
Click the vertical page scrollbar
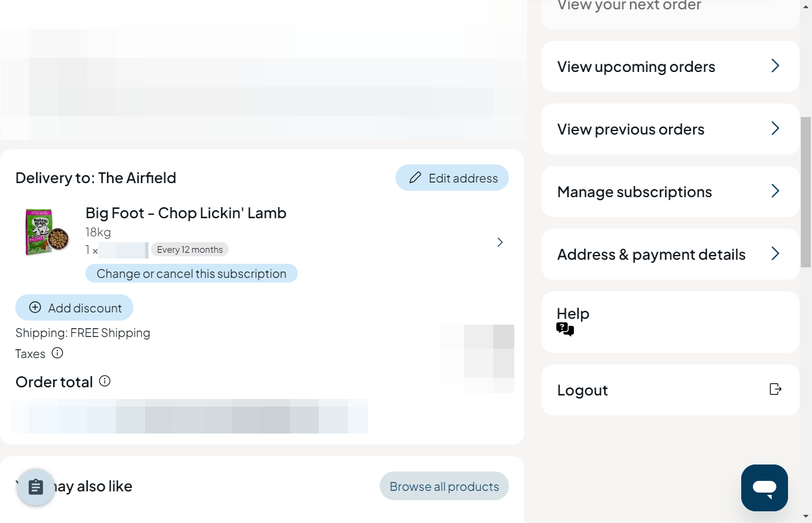(806, 192)
